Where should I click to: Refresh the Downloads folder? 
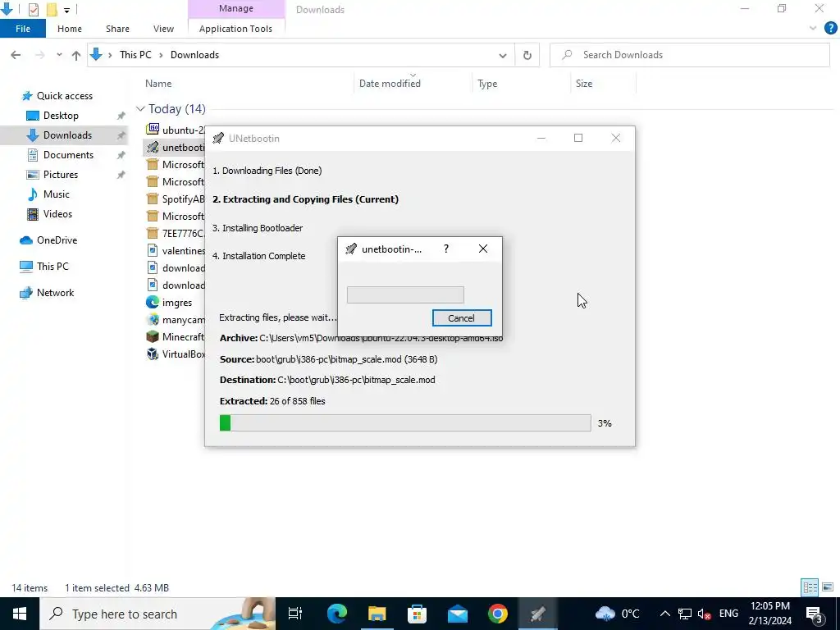click(x=527, y=55)
